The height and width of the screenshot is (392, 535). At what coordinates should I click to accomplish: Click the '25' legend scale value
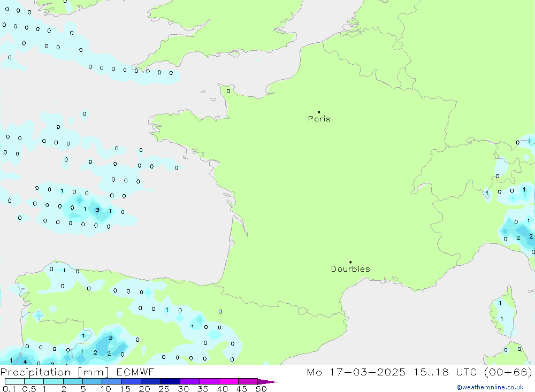click(x=164, y=389)
